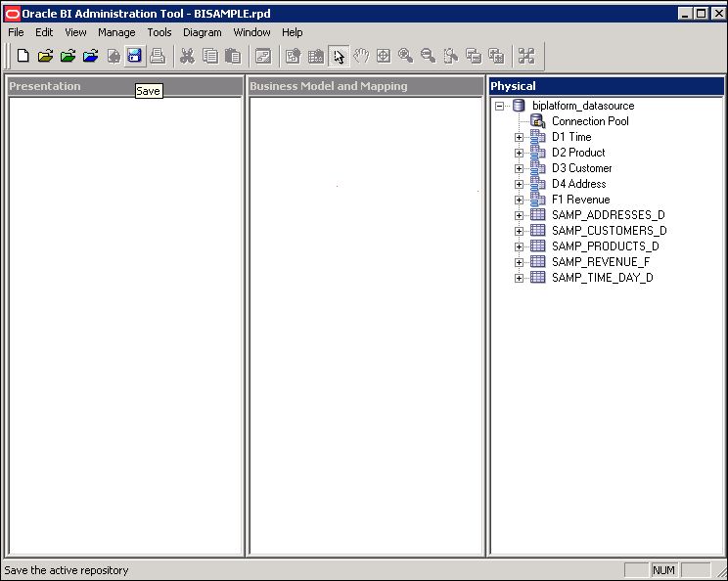Activate the Business Model and Mapping title bar

366,86
